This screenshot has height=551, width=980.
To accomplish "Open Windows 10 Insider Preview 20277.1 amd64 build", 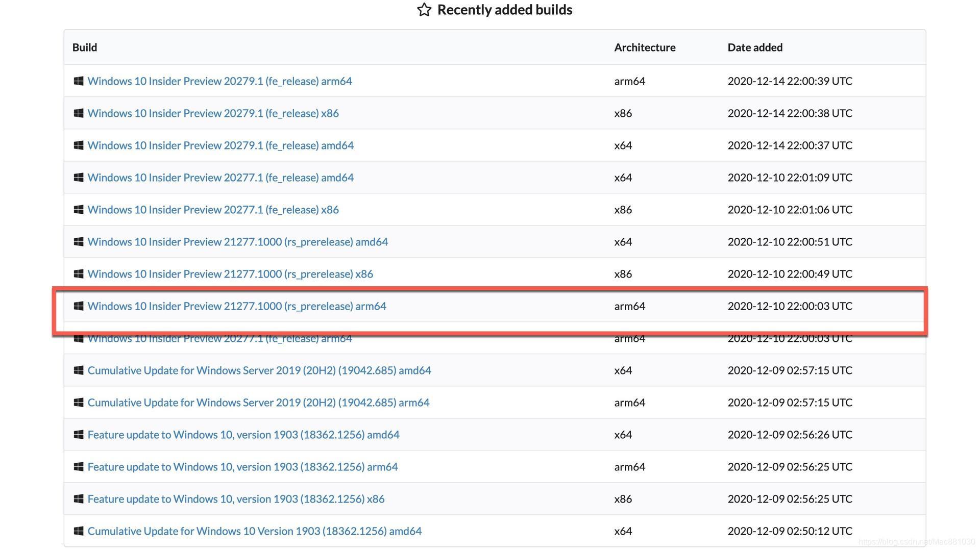I will [220, 178].
